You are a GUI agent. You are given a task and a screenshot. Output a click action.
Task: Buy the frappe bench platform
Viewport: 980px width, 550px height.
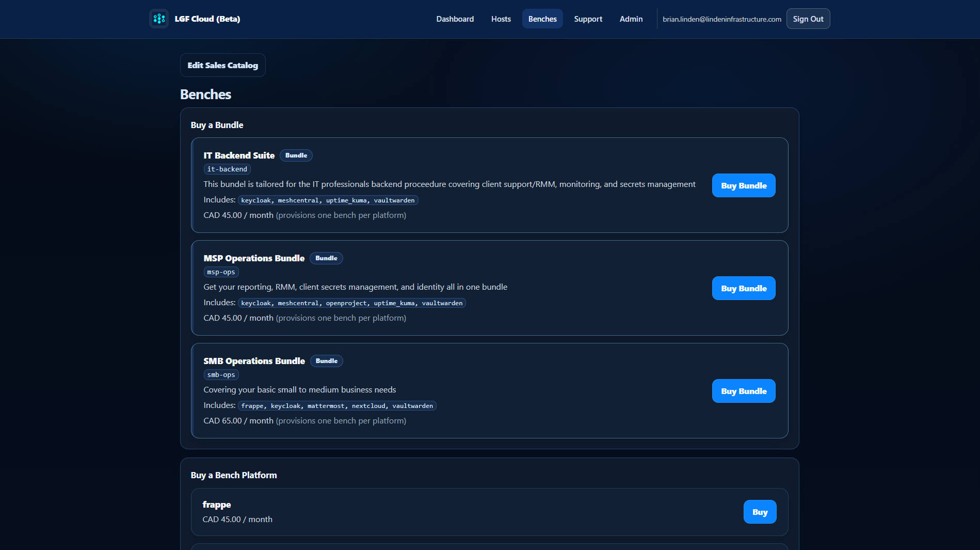tap(760, 512)
